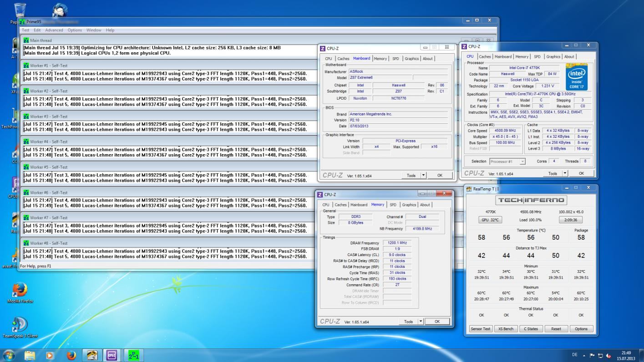
Task: Switch to RealTemp taskbar button
Action: (x=92, y=355)
